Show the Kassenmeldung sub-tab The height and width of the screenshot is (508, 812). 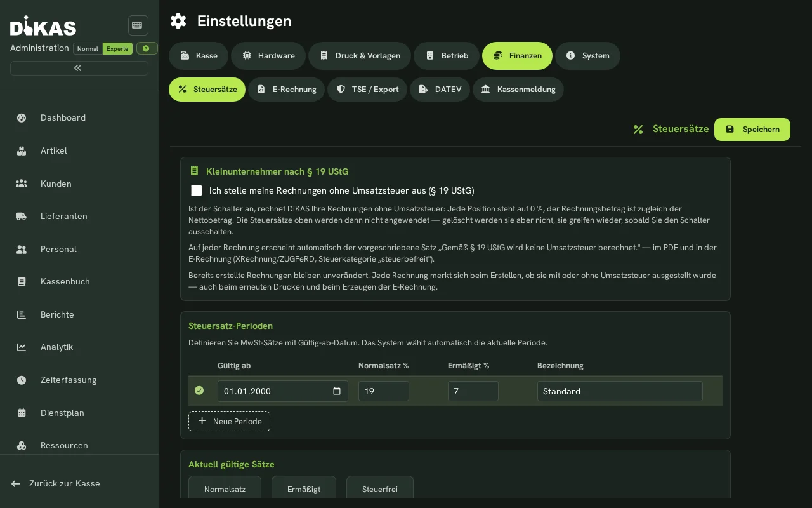518,90
